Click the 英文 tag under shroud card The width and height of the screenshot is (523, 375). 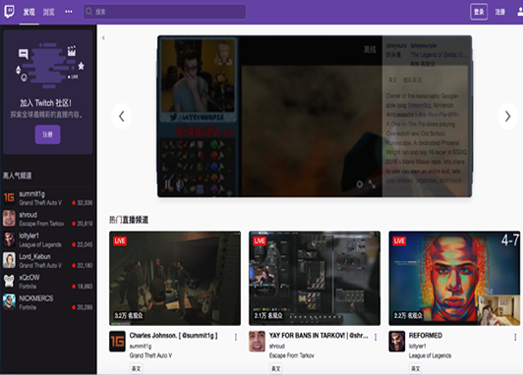(276, 368)
